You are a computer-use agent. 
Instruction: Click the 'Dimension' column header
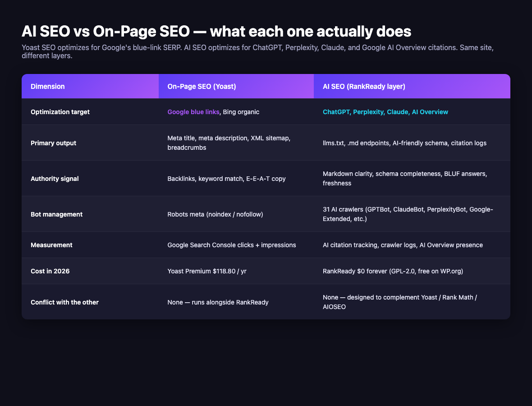click(90, 86)
